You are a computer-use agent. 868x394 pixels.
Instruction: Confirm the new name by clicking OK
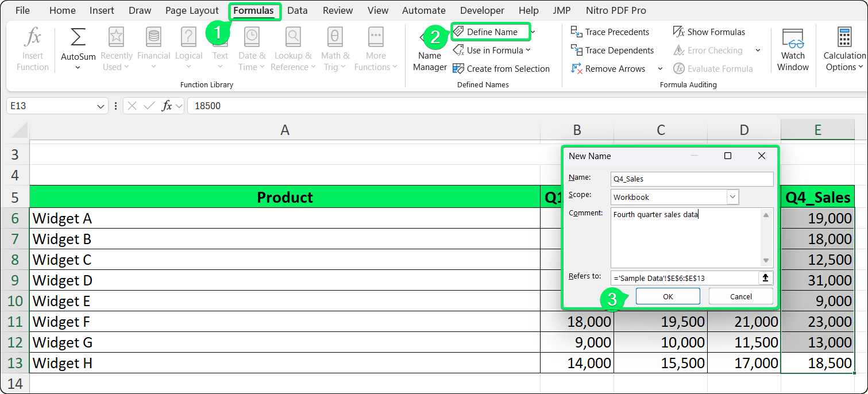668,296
